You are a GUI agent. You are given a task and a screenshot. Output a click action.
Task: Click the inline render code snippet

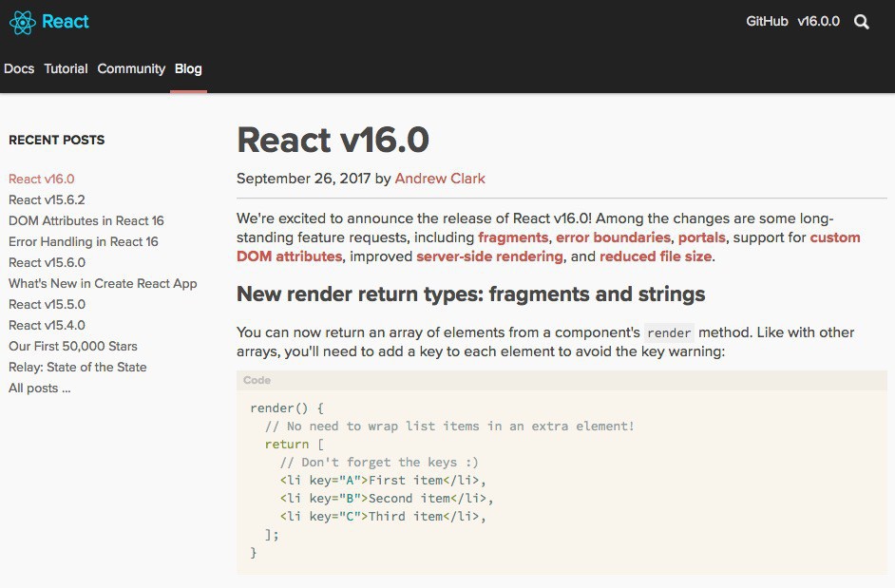click(x=669, y=332)
